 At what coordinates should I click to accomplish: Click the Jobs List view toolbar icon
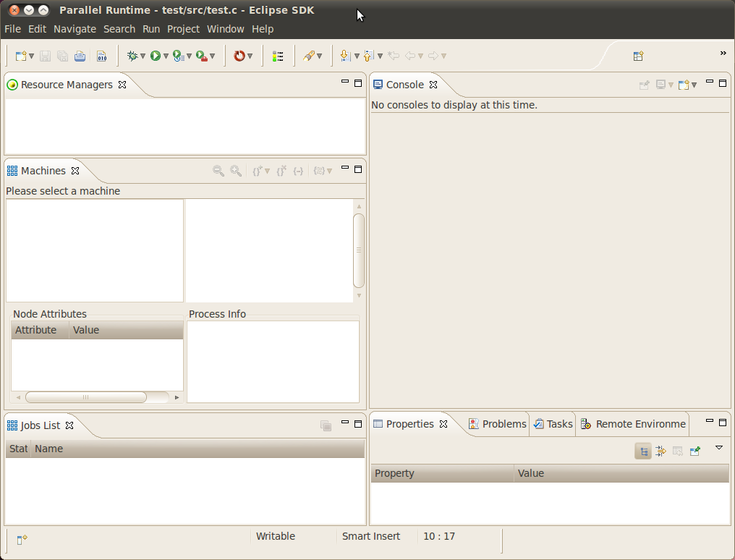tap(326, 425)
